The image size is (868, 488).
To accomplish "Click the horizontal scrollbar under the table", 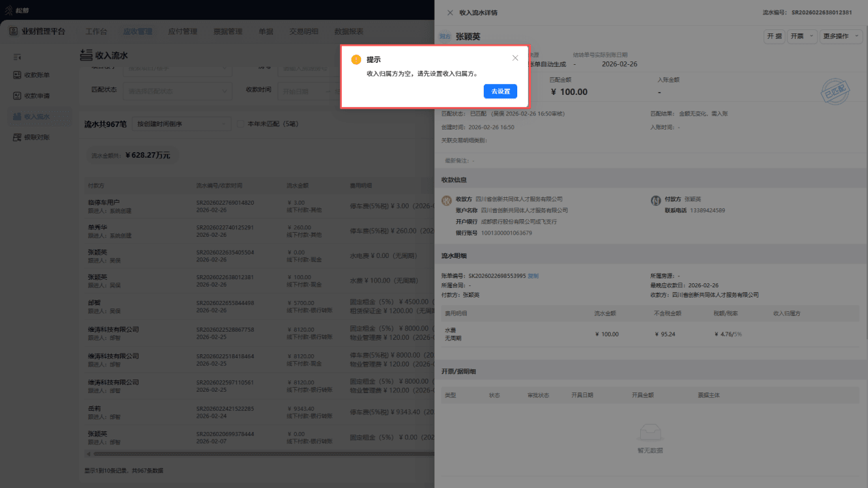I will click(x=259, y=454).
